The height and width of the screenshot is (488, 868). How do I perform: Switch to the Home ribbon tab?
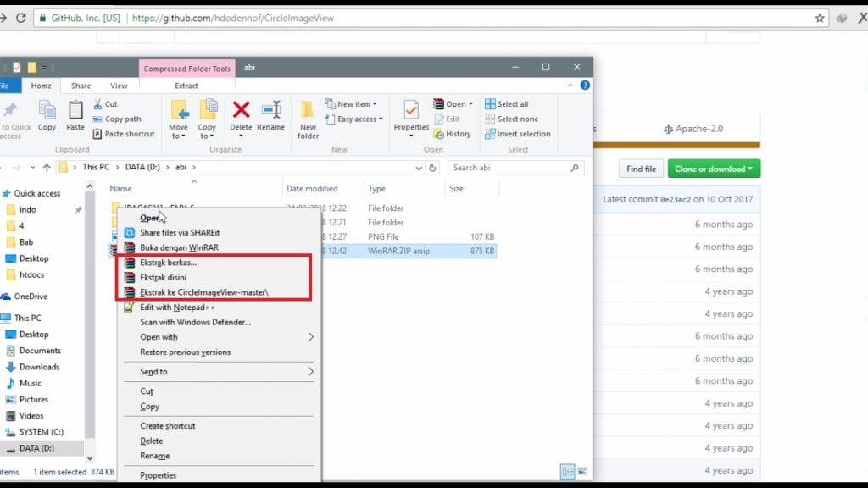(x=41, y=86)
